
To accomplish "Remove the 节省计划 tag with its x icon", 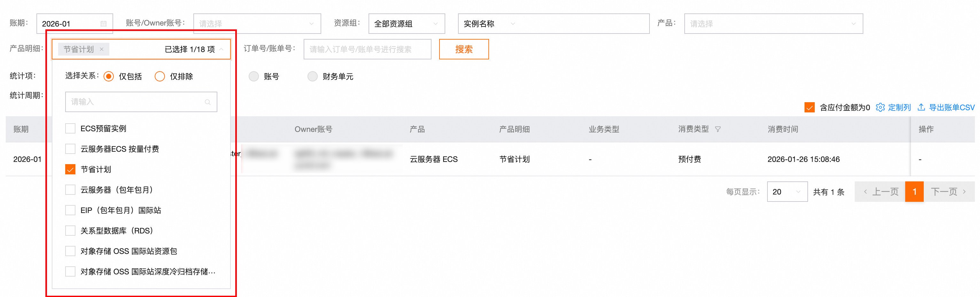I will point(102,49).
